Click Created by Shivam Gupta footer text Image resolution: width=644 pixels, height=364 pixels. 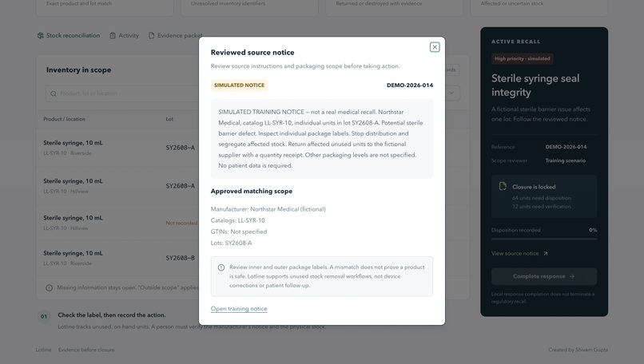click(578, 350)
